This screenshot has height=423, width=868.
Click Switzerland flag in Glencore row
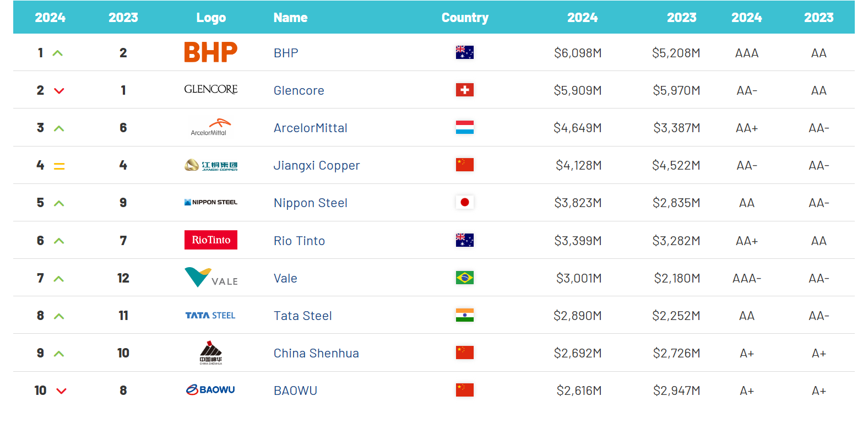click(464, 90)
